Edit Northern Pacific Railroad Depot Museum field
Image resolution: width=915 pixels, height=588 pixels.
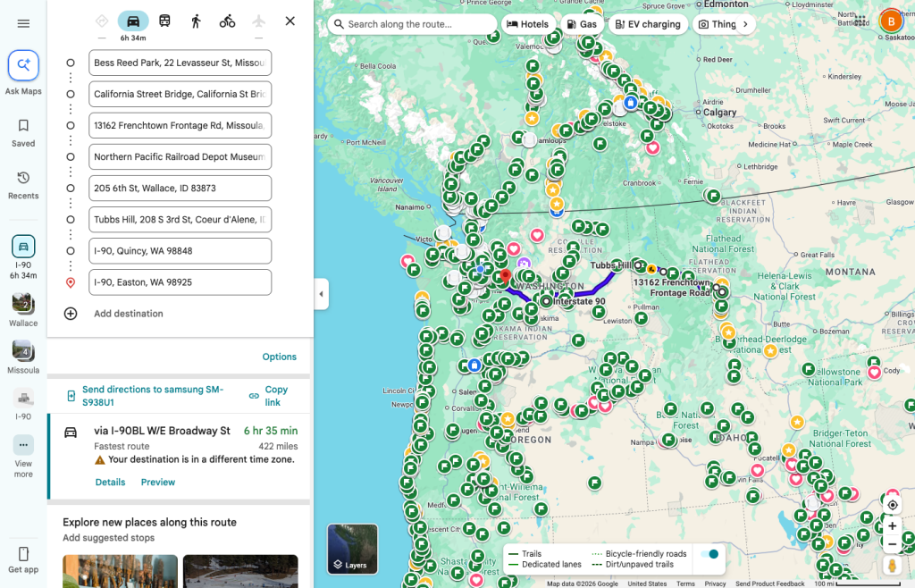pos(180,157)
